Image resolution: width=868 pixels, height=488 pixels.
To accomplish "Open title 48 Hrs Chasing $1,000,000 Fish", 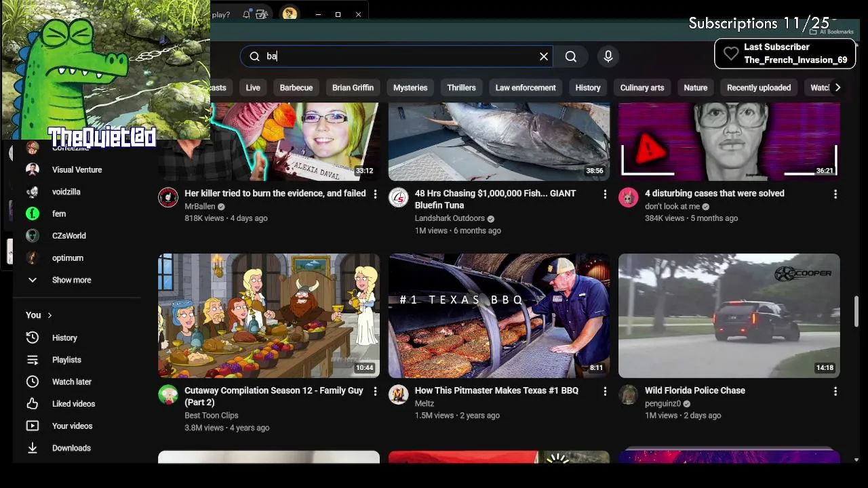I will click(x=495, y=199).
